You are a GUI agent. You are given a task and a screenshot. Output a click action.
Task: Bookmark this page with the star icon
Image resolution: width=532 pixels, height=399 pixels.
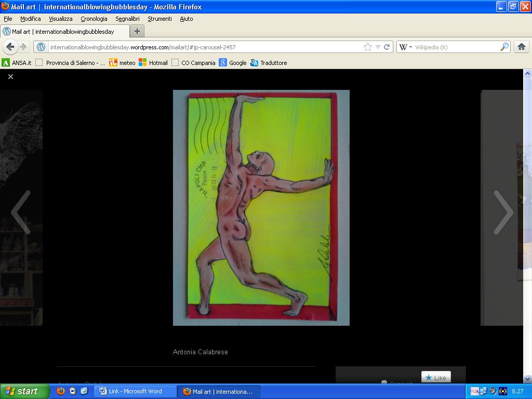[368, 47]
